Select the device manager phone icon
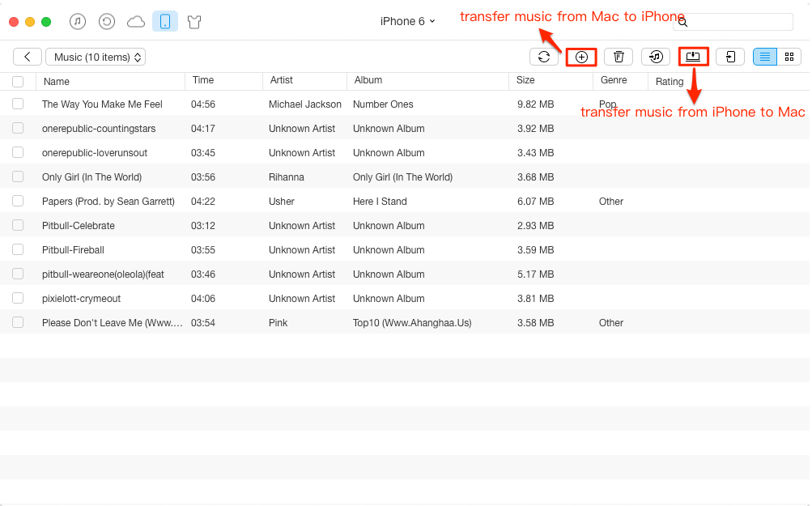812x506 pixels. point(165,21)
